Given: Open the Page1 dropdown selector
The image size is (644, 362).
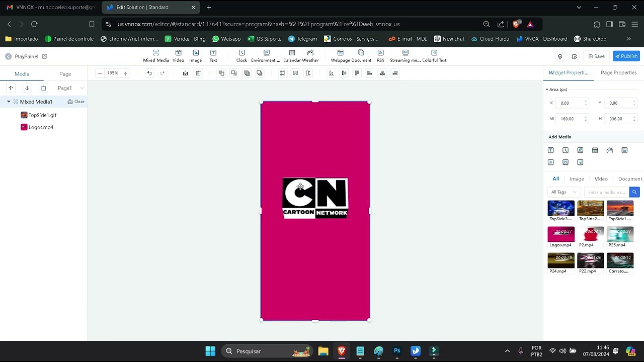Looking at the screenshot, I should [70, 88].
